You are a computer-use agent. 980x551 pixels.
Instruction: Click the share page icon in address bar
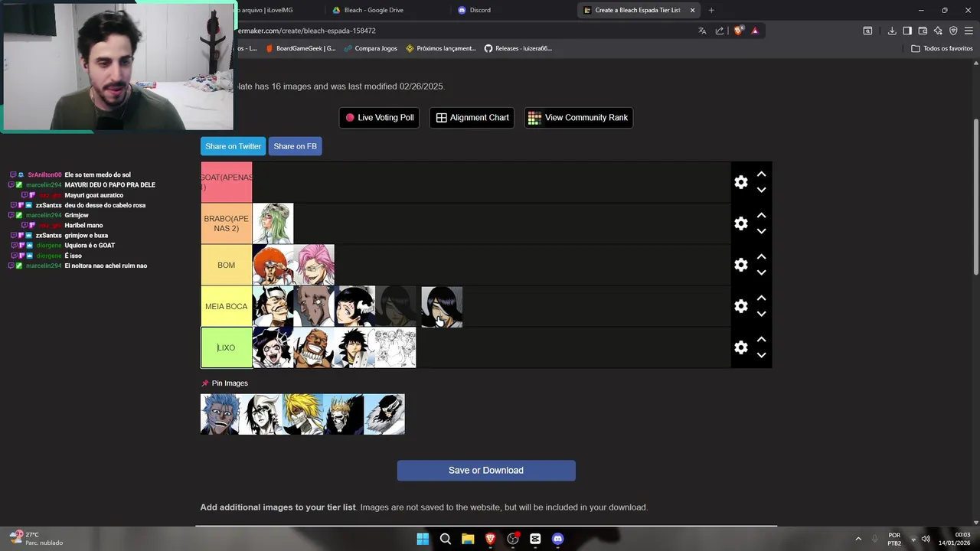pyautogui.click(x=720, y=31)
